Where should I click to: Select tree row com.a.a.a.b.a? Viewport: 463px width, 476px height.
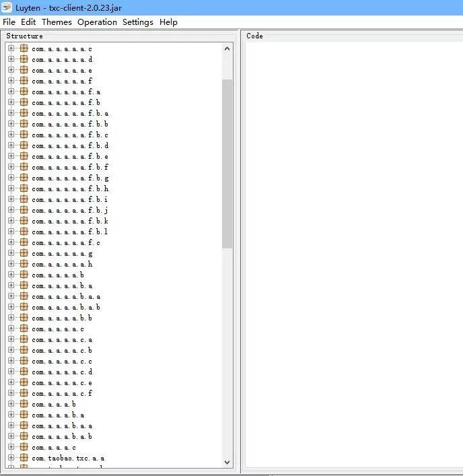58,415
